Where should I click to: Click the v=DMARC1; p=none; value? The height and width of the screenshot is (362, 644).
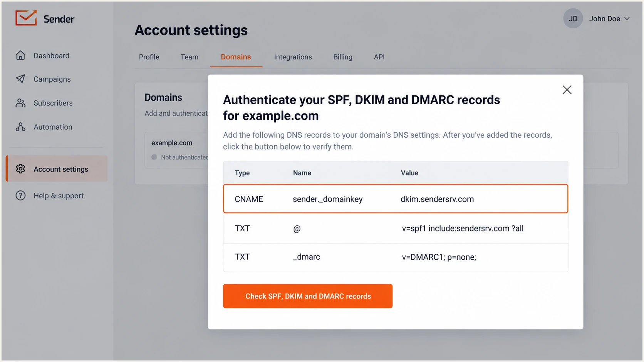[x=439, y=257]
